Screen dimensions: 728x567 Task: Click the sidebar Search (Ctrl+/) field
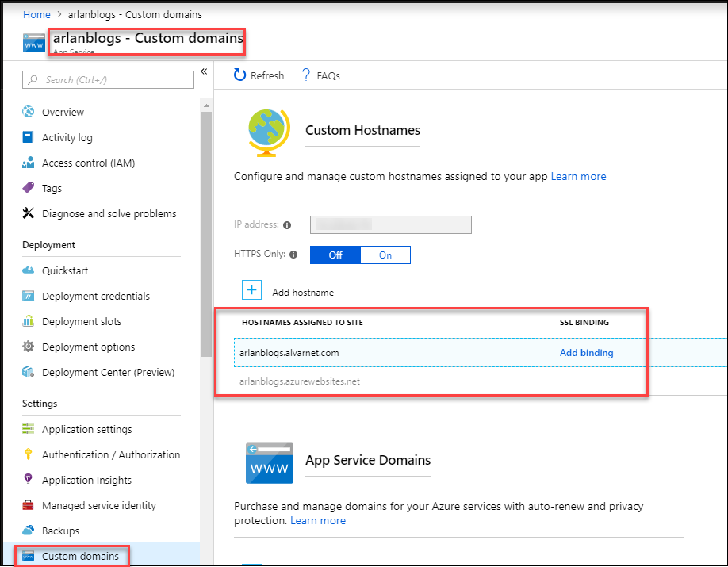click(108, 80)
